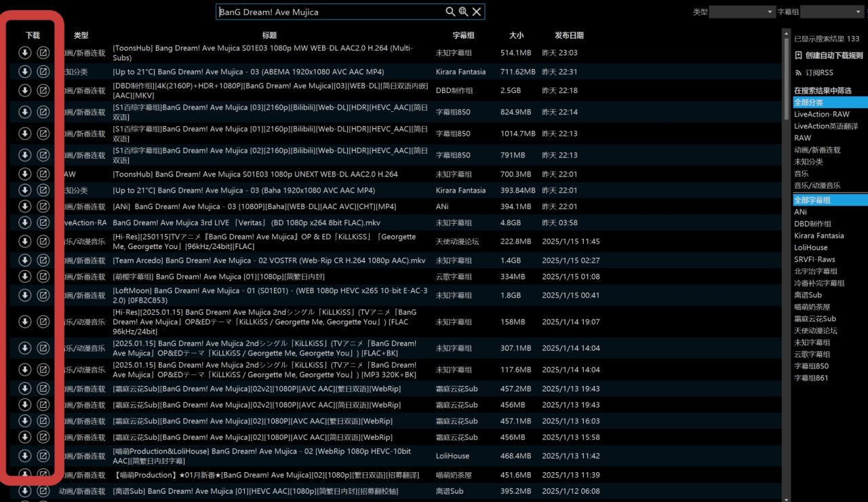Filter results by RAW category
Image resolution: width=868 pixels, height=502 pixels.
pyautogui.click(x=802, y=138)
